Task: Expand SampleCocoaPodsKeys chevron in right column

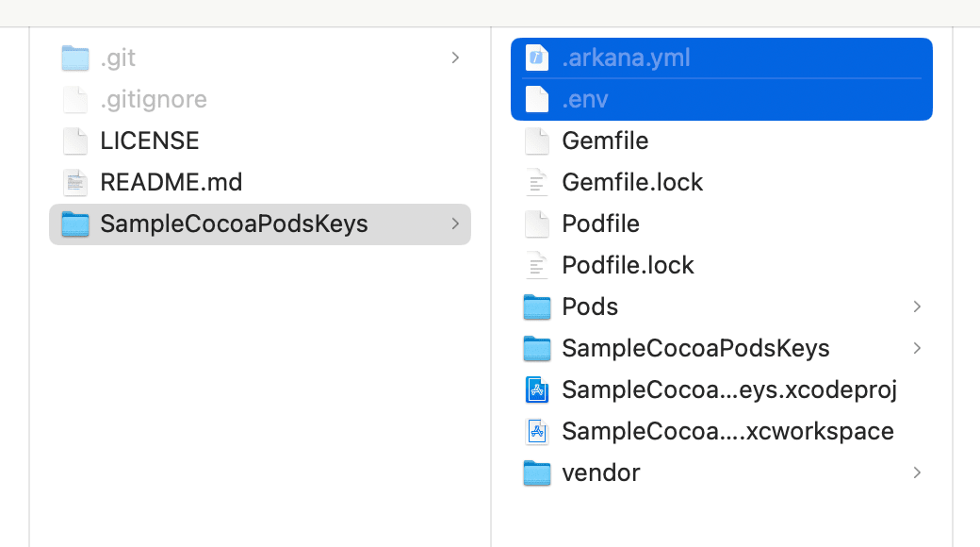Action: (x=917, y=348)
